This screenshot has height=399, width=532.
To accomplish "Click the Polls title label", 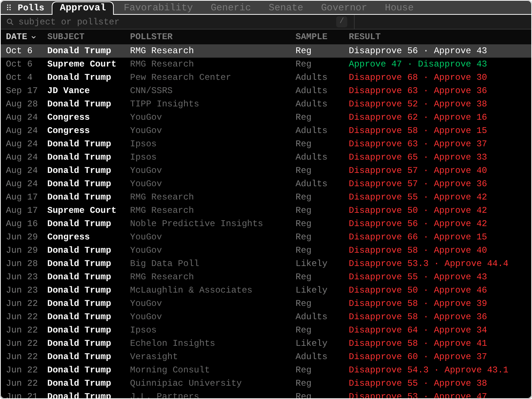I will coord(31,7).
